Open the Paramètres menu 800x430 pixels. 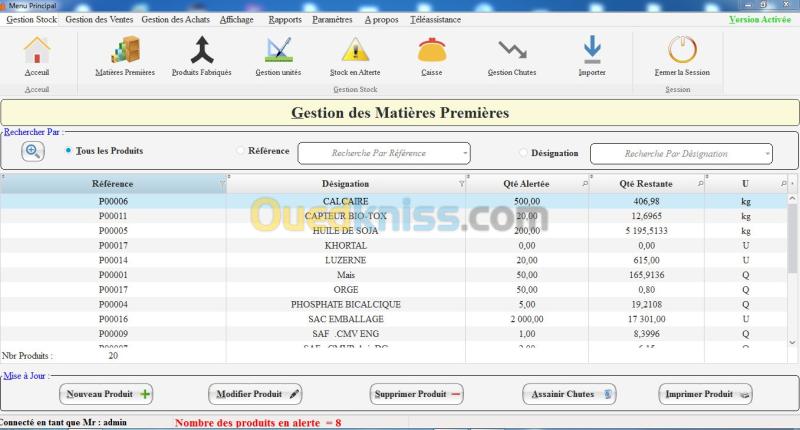click(332, 19)
